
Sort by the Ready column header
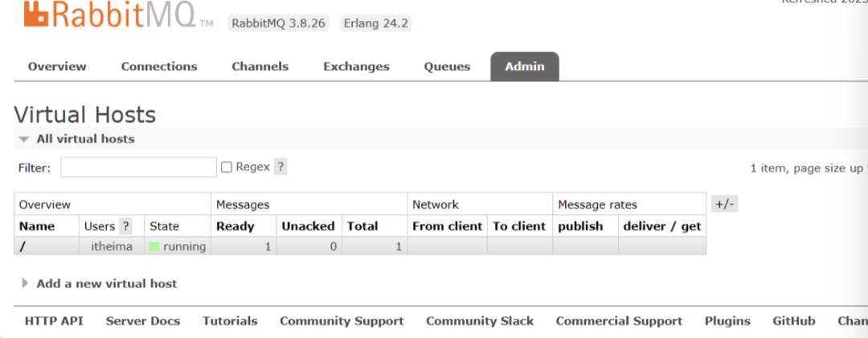coord(235,226)
